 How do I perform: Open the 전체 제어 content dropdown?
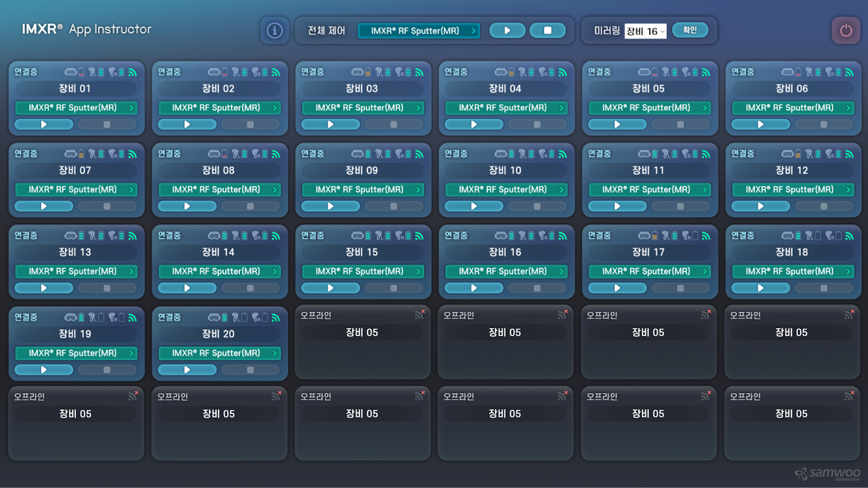(418, 31)
